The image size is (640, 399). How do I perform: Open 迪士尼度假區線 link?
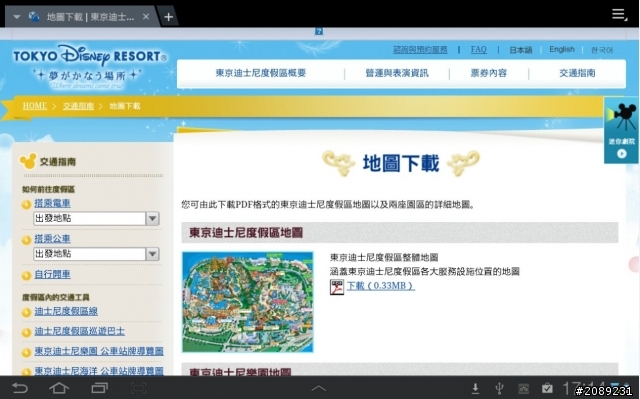click(x=66, y=311)
